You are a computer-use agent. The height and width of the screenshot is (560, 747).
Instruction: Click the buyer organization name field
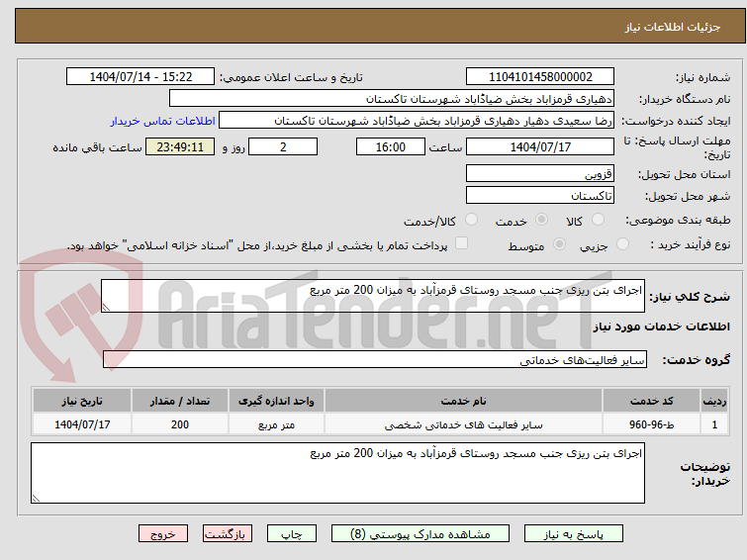[x=392, y=99]
